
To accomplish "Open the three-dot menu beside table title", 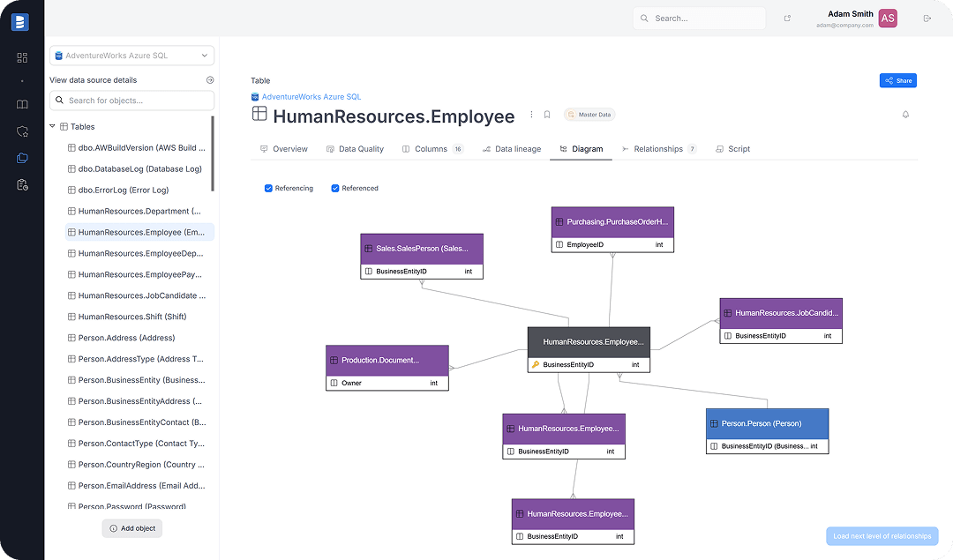I will coord(531,115).
